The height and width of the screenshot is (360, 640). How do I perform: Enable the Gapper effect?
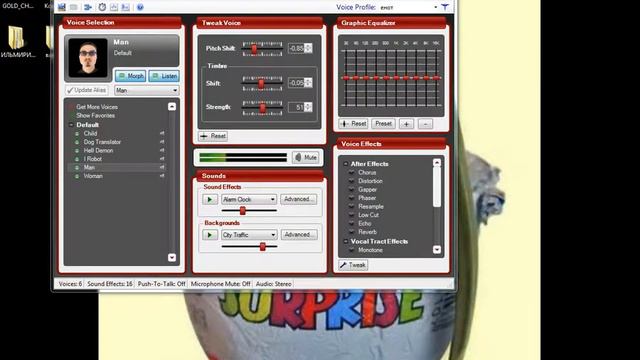[x=351, y=190]
